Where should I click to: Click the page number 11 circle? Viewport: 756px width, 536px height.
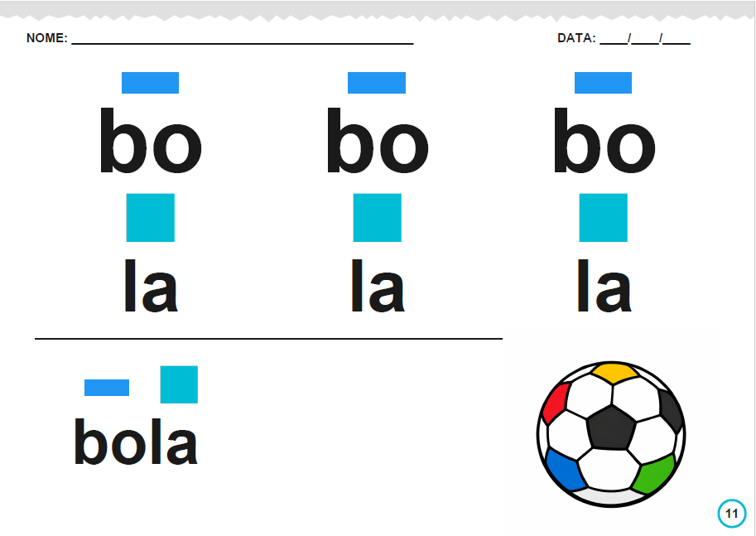(x=732, y=514)
